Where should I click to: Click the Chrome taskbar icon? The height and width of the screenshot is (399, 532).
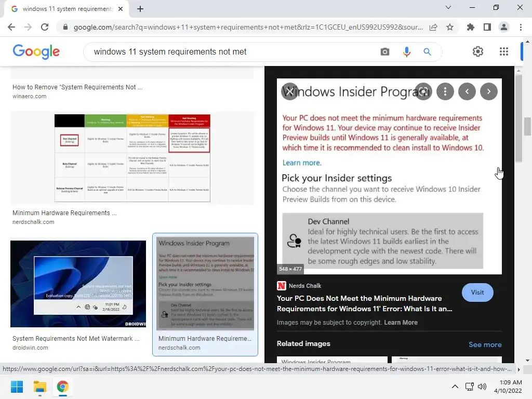click(x=62, y=387)
